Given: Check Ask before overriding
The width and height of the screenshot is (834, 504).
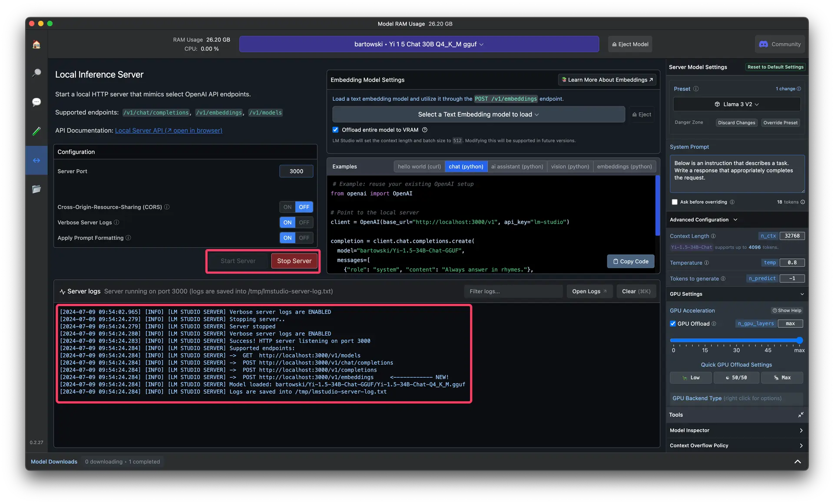Looking at the screenshot, I should 675,202.
